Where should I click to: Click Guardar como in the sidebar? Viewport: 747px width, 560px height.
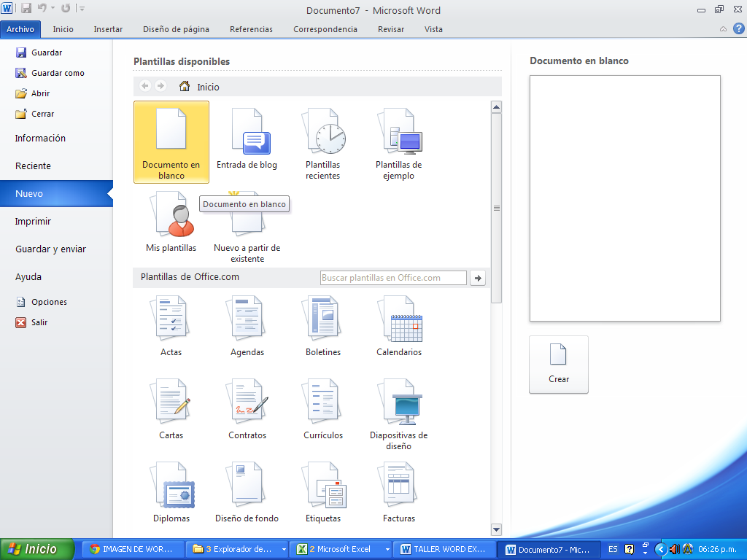click(58, 73)
